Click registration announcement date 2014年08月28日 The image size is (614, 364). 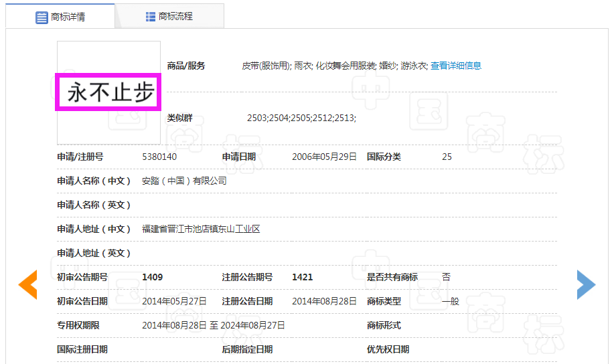point(324,301)
